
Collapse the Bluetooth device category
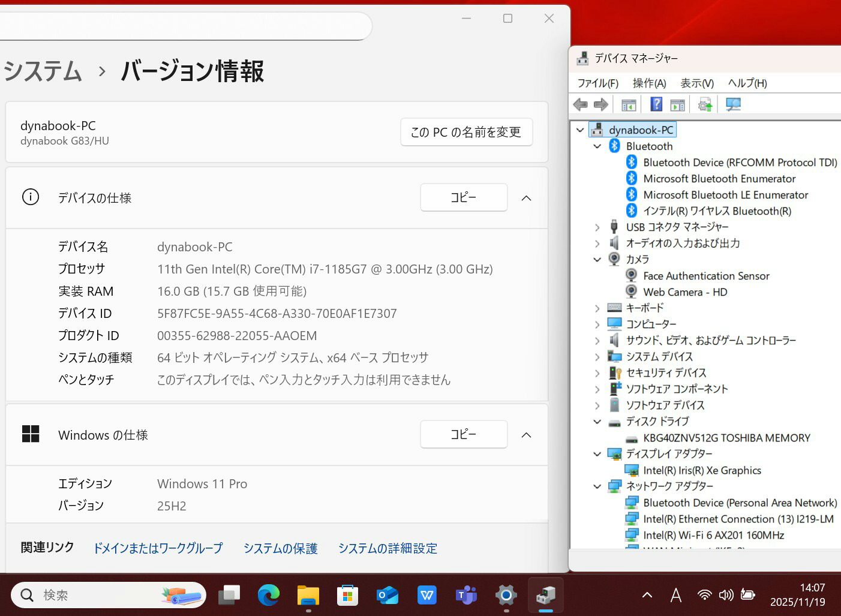tap(597, 146)
